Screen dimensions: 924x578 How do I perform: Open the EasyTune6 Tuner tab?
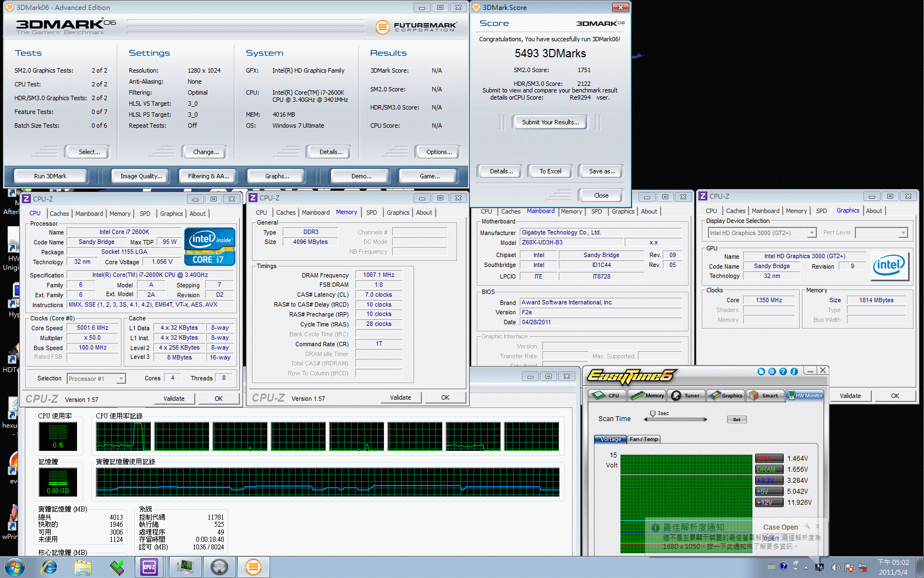(686, 395)
